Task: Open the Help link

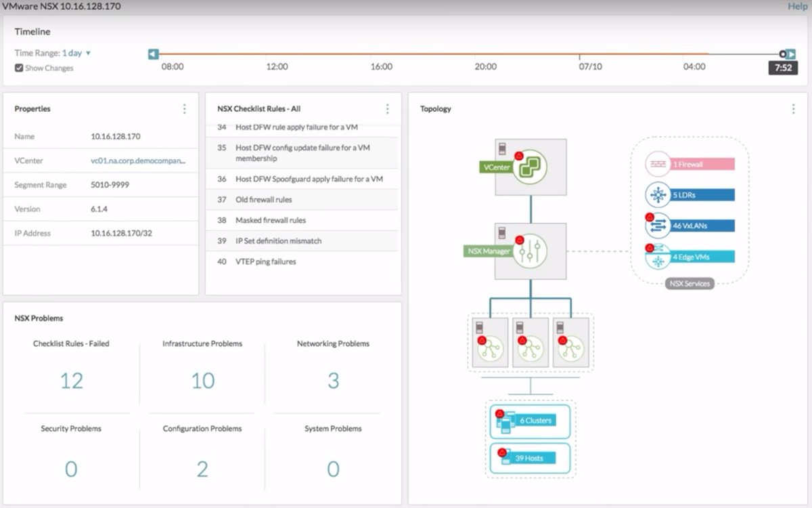Action: pyautogui.click(x=797, y=6)
